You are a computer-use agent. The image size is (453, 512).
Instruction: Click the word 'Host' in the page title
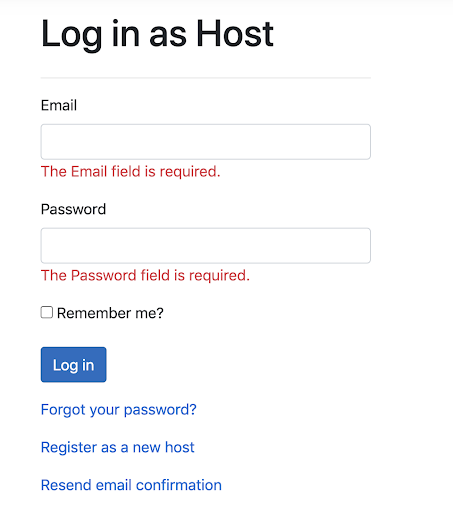pyautogui.click(x=235, y=33)
